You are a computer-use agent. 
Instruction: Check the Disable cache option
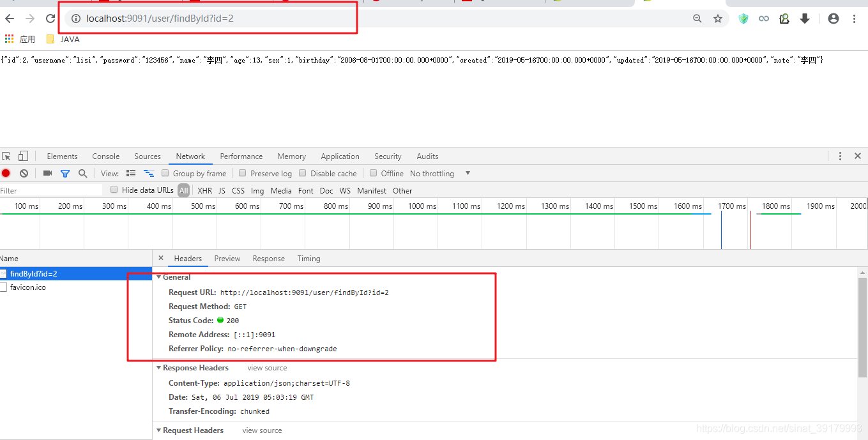click(303, 173)
